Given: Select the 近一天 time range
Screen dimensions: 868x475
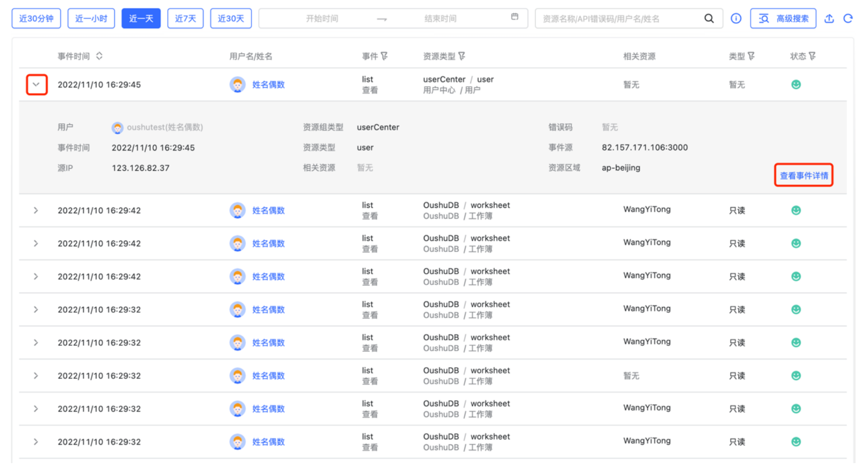Looking at the screenshot, I should tap(141, 19).
